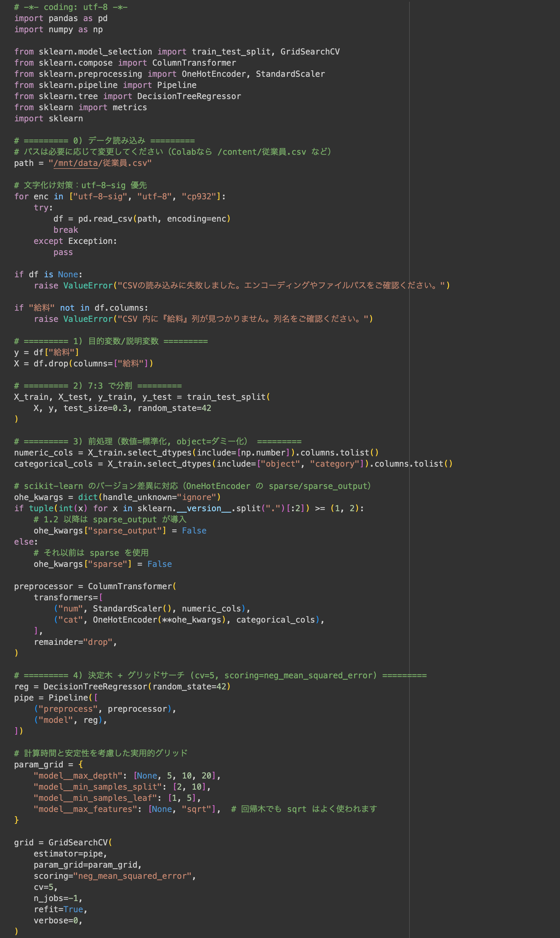The width and height of the screenshot is (560, 938).
Task: Click the "break" keyword in try block
Action: (66, 230)
